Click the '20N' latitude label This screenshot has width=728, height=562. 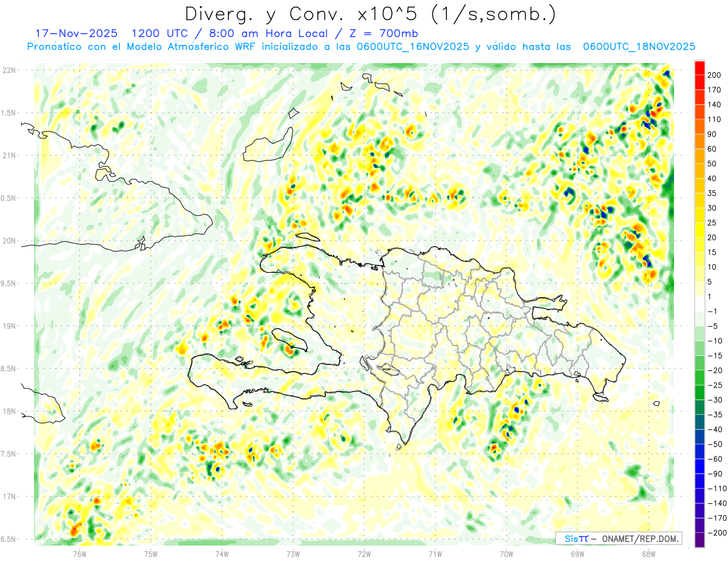(10, 241)
